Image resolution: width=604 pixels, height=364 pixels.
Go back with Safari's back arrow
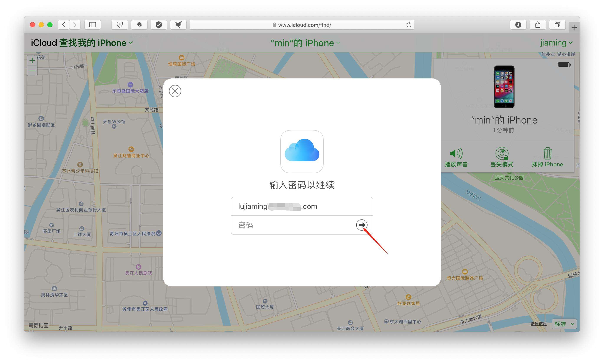(x=64, y=25)
